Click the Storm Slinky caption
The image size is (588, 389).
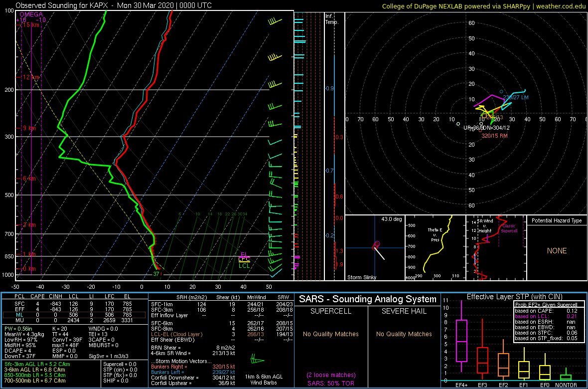(x=361, y=277)
